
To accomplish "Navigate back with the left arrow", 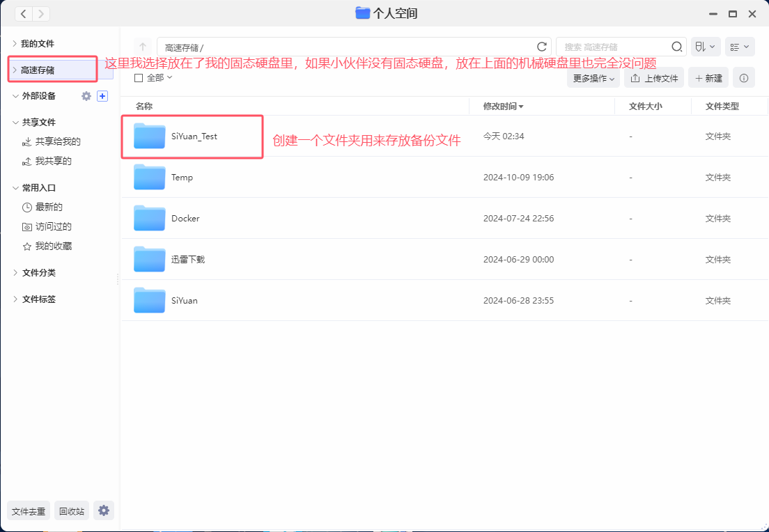I will (24, 14).
